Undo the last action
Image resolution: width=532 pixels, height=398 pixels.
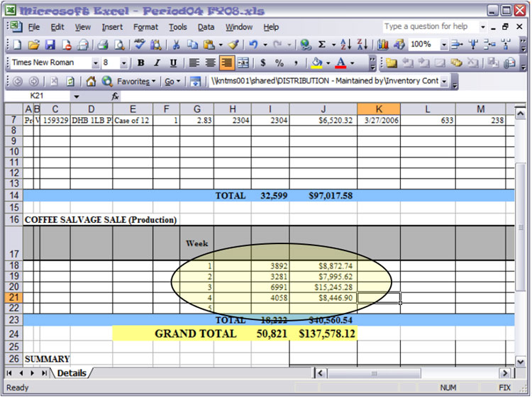(253, 45)
